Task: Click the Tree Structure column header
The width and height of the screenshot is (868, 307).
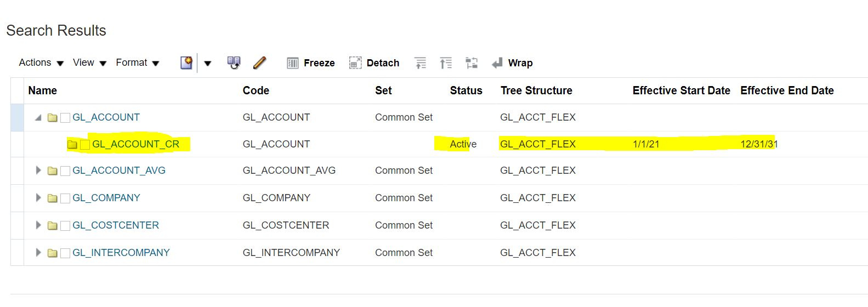Action: point(536,90)
